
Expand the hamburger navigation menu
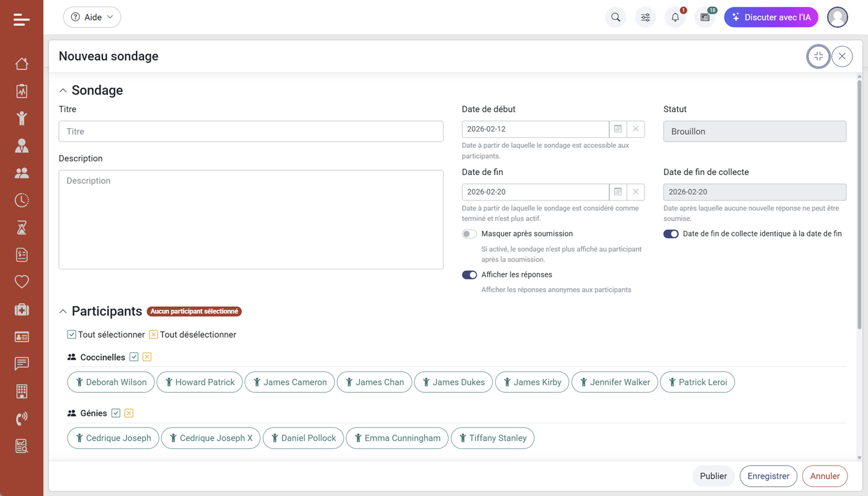[22, 20]
